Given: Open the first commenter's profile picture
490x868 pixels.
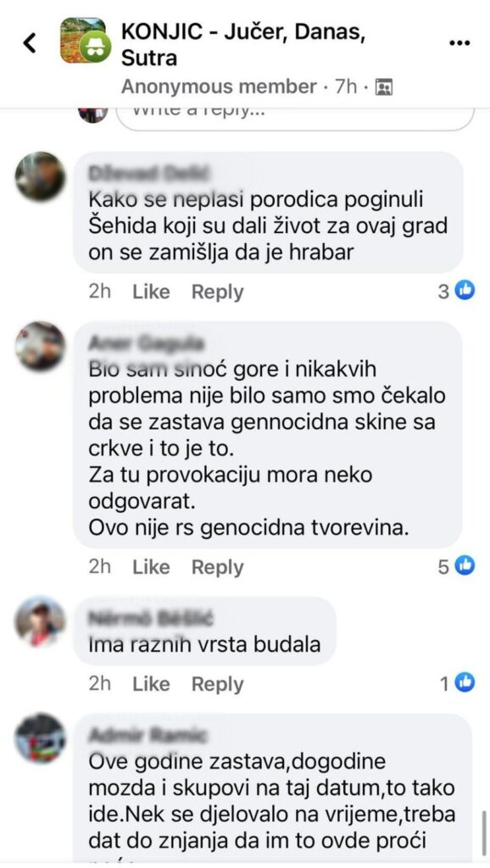Looking at the screenshot, I should pyautogui.click(x=40, y=176).
